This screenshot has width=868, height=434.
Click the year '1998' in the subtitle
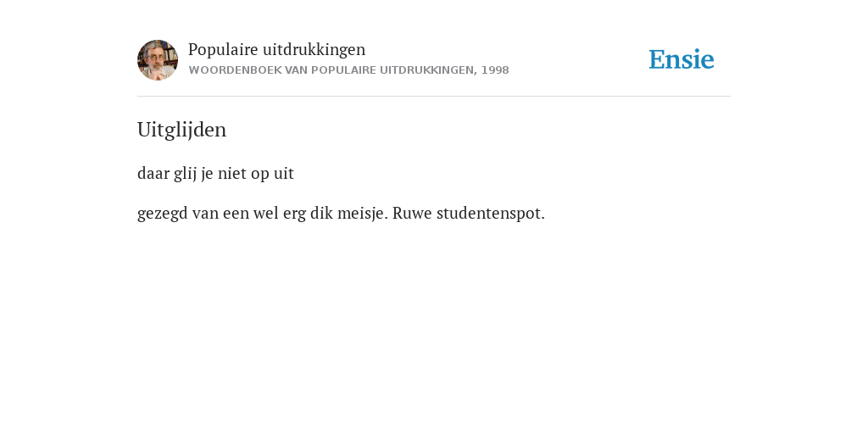495,70
